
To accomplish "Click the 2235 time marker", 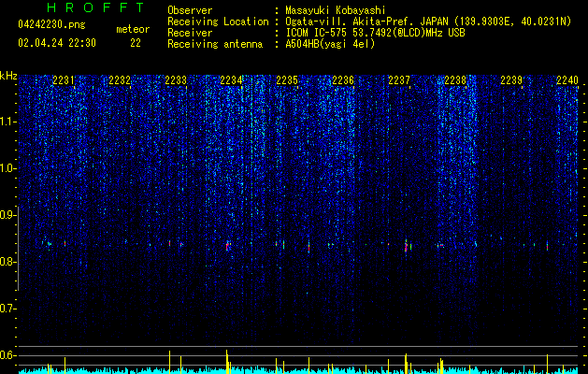I will point(287,80).
